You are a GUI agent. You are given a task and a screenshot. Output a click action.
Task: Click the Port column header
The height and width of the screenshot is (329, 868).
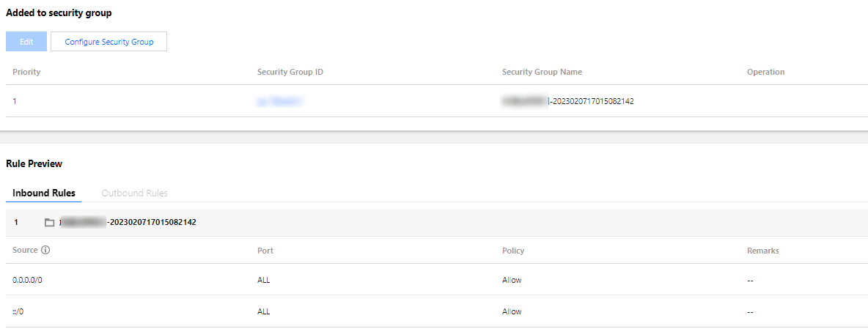point(265,251)
